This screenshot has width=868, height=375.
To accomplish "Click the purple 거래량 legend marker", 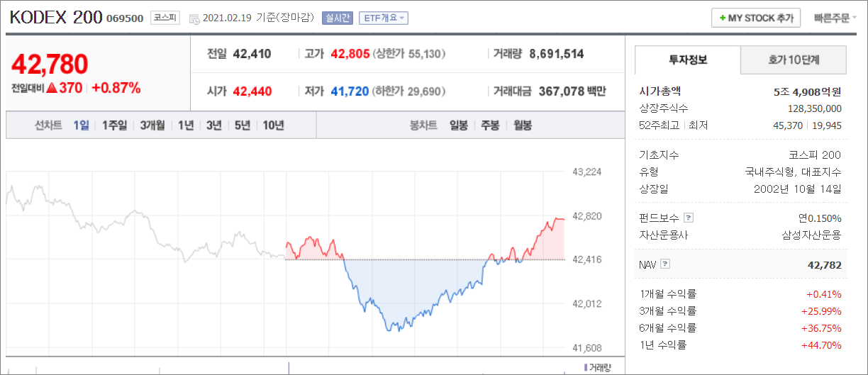I will [x=584, y=367].
